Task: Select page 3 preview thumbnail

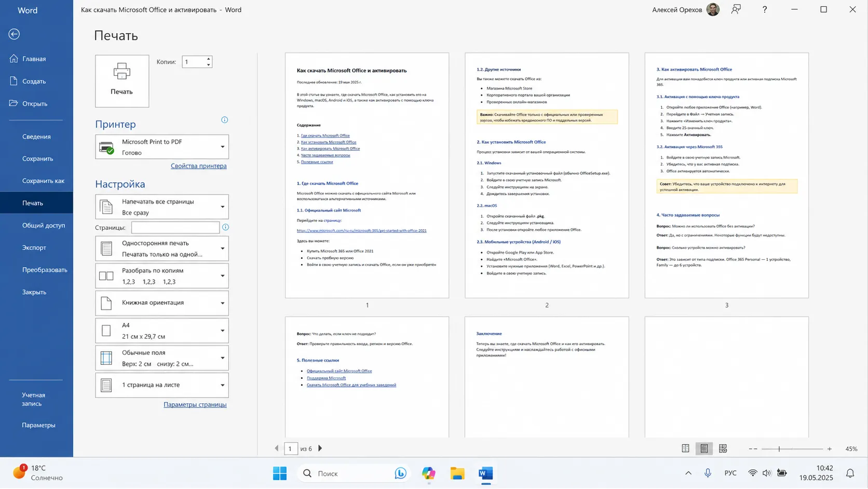Action: tap(727, 175)
